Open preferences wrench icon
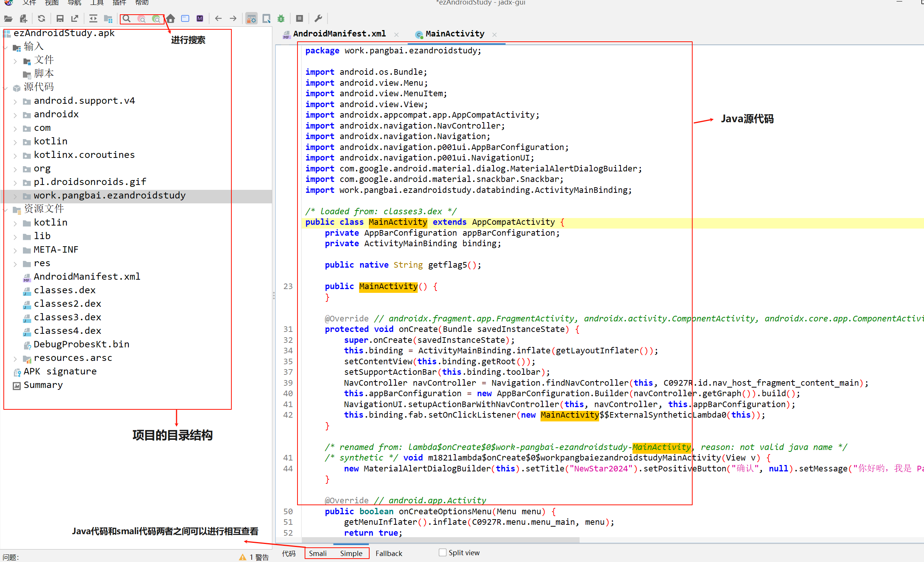This screenshot has height=562, width=924. click(318, 18)
